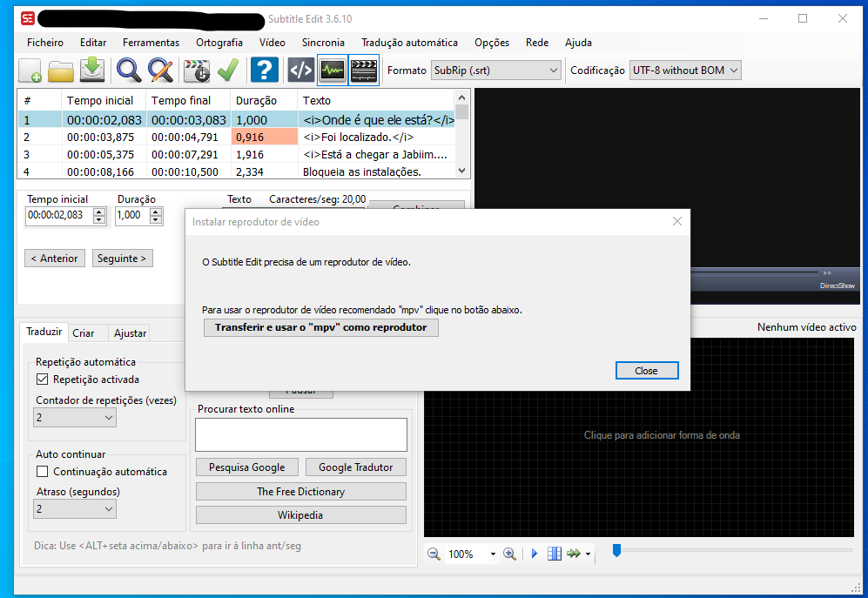The image size is (868, 598).
Task: Open the Opções menu
Action: click(x=492, y=43)
